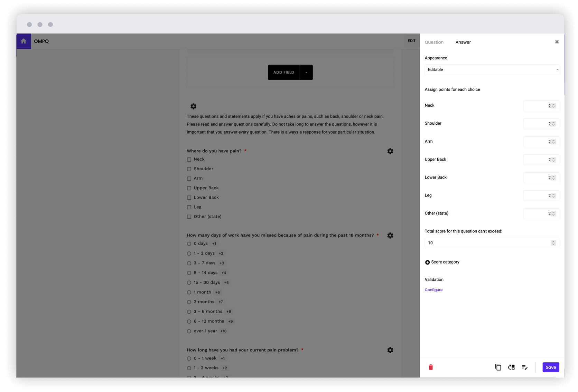Open the Appearance 'Editable' dropdown
The image size is (578, 392).
(492, 69)
